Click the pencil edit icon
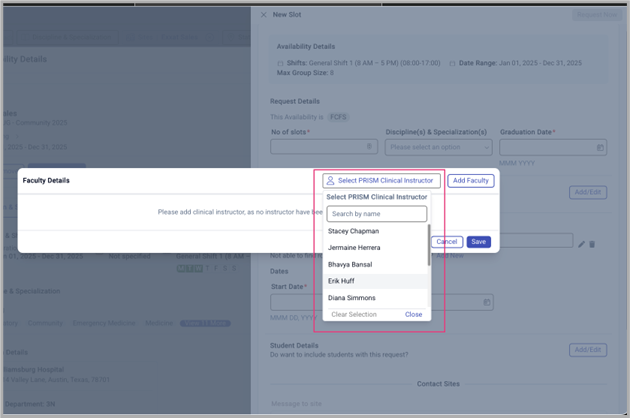The image size is (630, 418). 581,244
